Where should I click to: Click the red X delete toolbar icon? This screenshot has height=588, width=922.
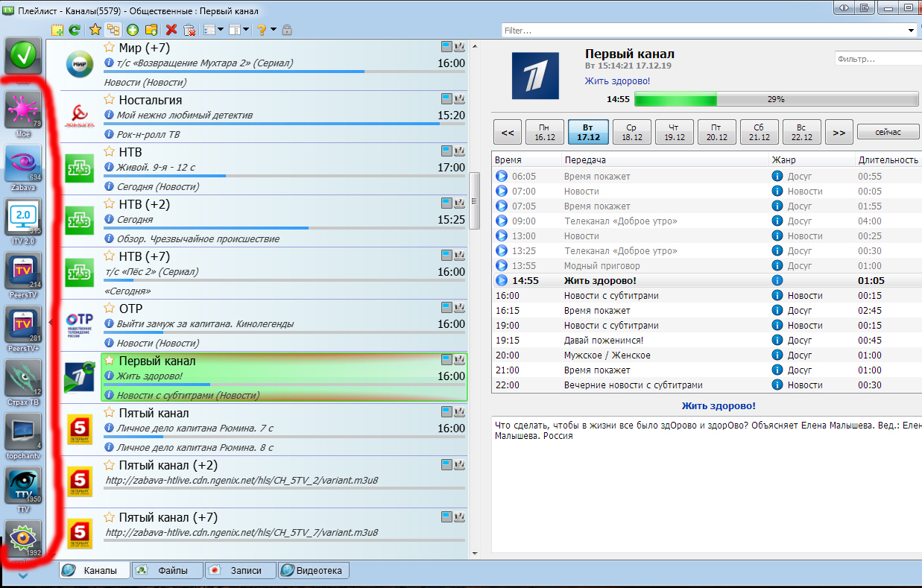click(x=171, y=30)
